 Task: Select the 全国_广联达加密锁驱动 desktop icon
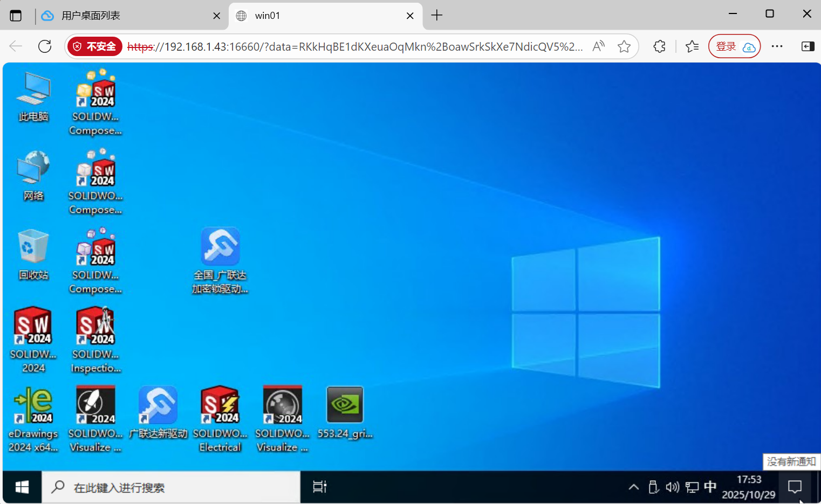220,247
